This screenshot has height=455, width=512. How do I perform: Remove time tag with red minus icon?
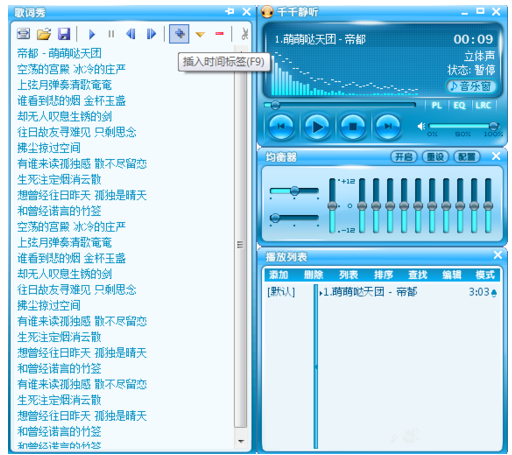219,33
